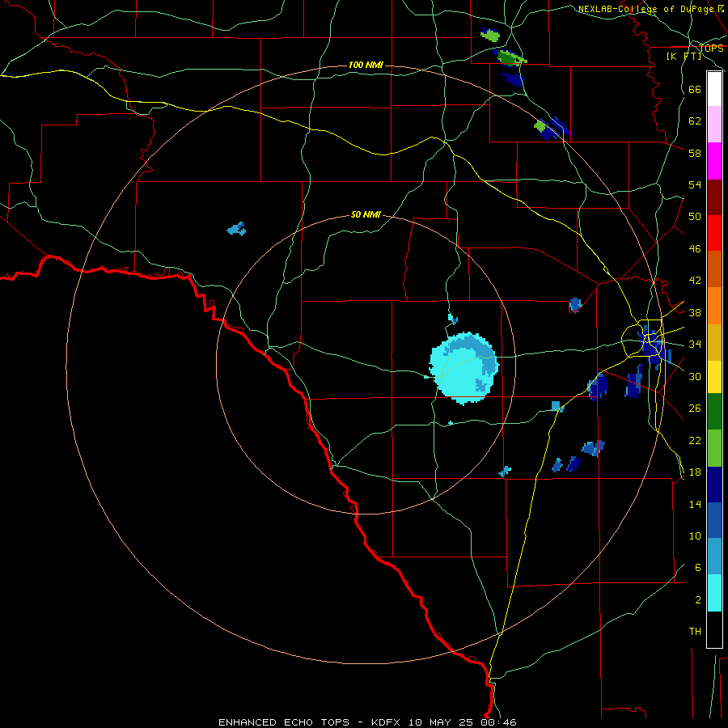Click the '00:46' time stamp in caption
The height and width of the screenshot is (728, 728).
click(498, 722)
